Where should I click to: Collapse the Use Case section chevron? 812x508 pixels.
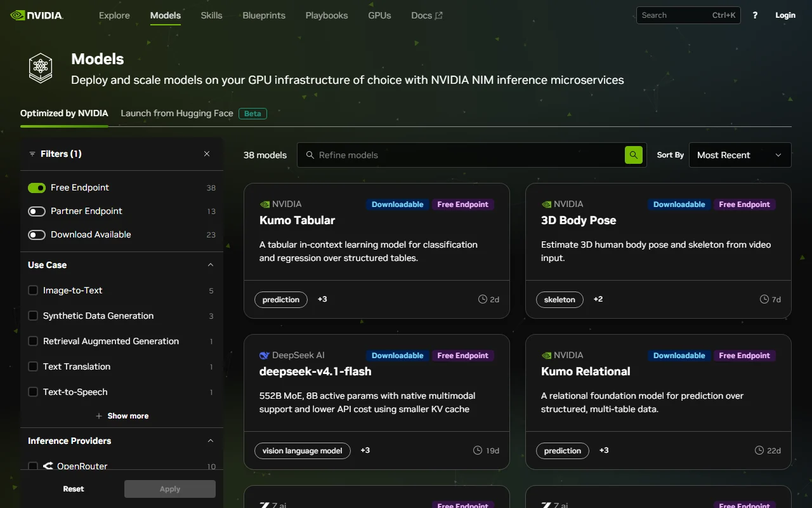(x=211, y=265)
